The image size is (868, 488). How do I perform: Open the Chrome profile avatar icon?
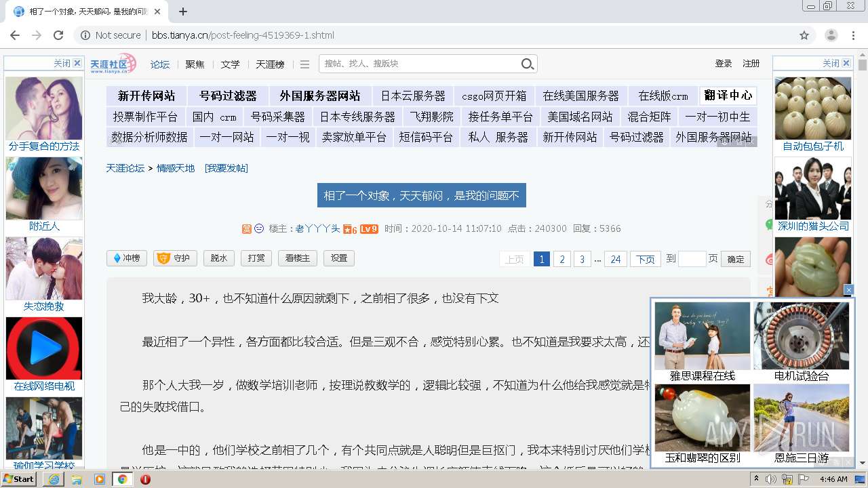[831, 35]
